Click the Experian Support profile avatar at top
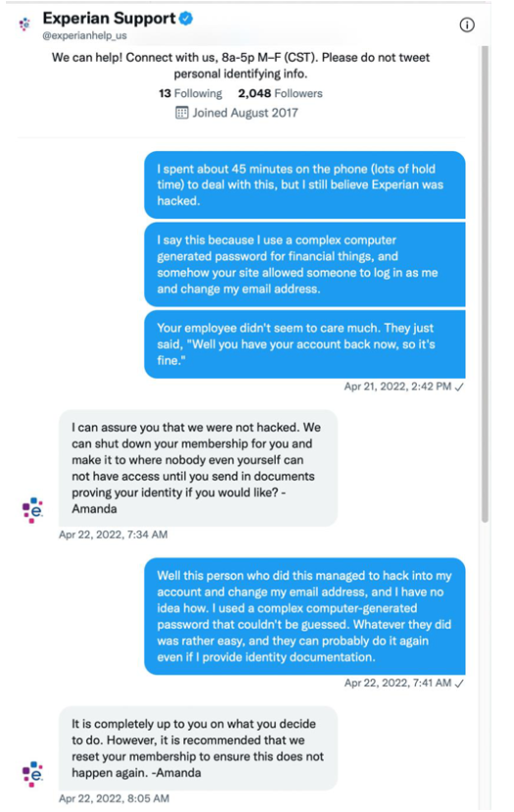Screen dimensions: 514x812 (25, 25)
